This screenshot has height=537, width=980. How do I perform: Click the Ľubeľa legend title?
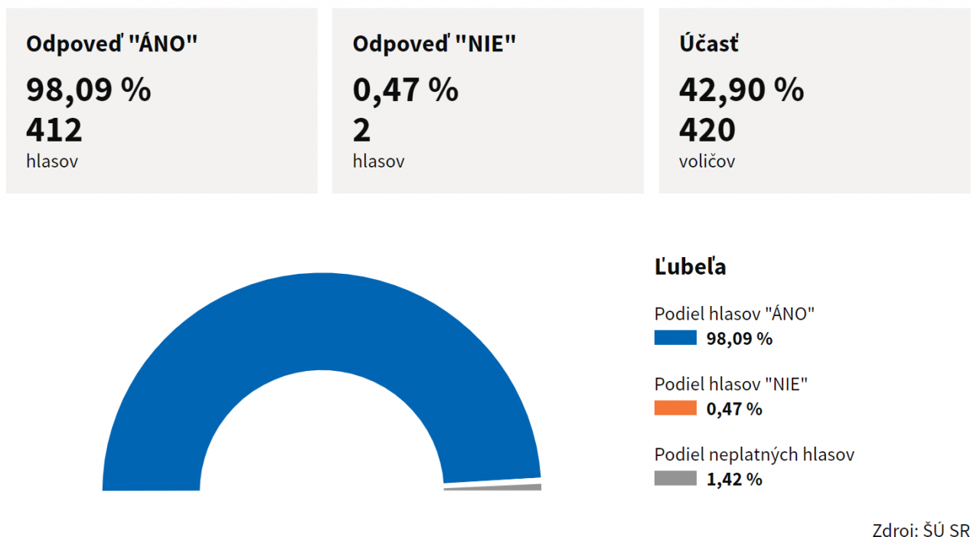coord(691,267)
